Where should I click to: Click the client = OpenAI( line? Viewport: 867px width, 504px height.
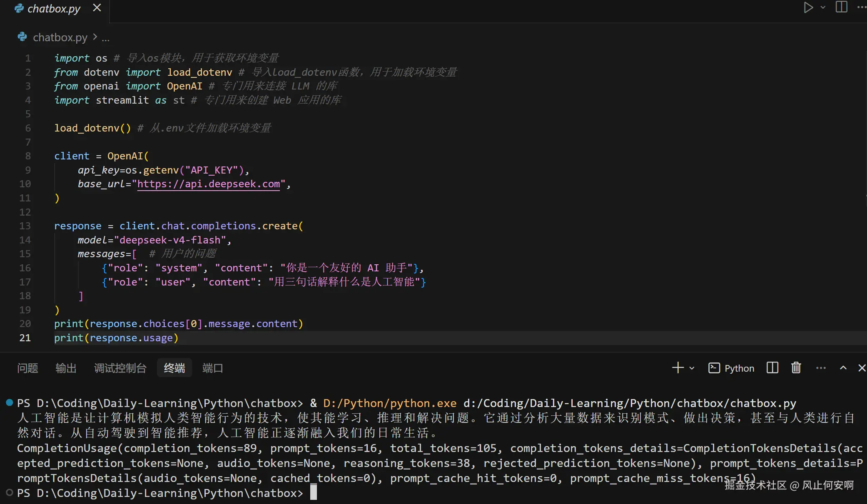(x=101, y=156)
